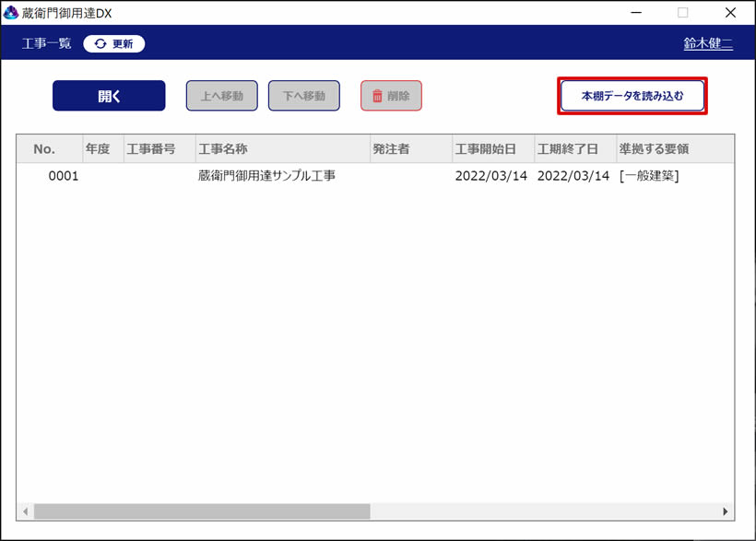Screen dimensions: 756x541
Task: Click the 工事開始日 column header
Action: 493,149
